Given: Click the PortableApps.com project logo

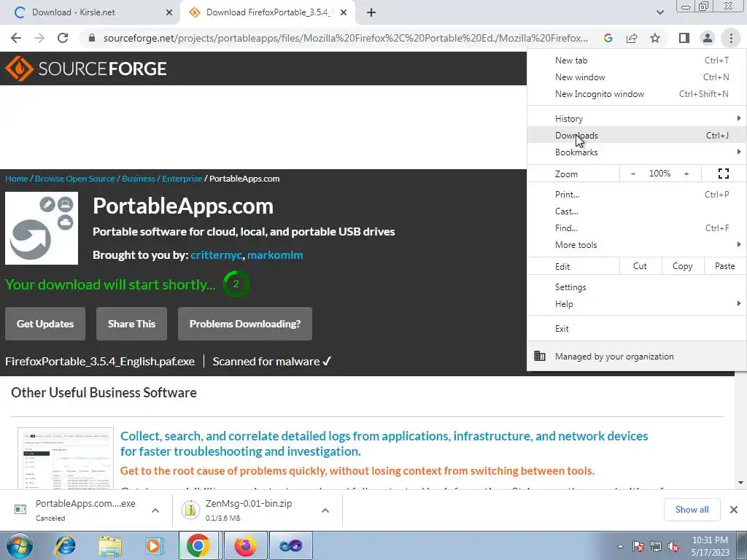Looking at the screenshot, I should pyautogui.click(x=42, y=228).
